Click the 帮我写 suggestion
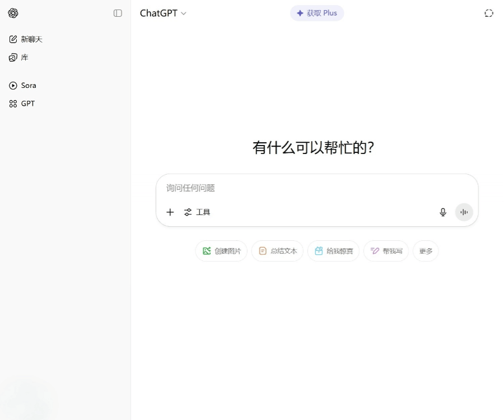 click(386, 251)
